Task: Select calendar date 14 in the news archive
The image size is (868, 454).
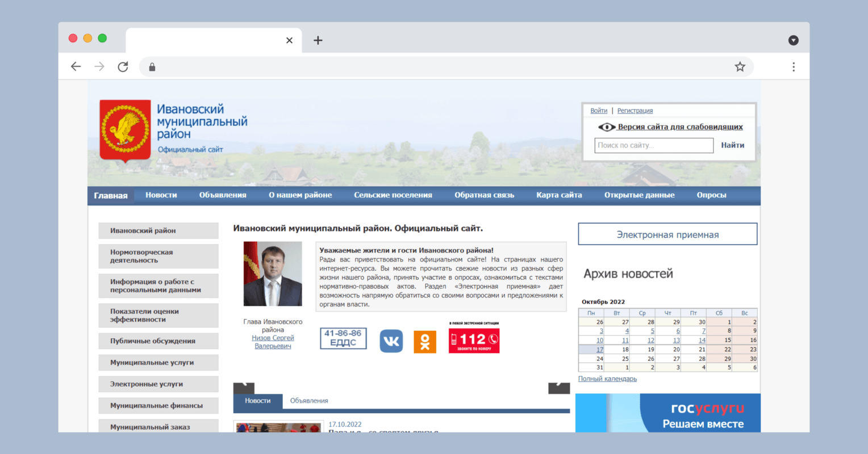Action: 702,340
